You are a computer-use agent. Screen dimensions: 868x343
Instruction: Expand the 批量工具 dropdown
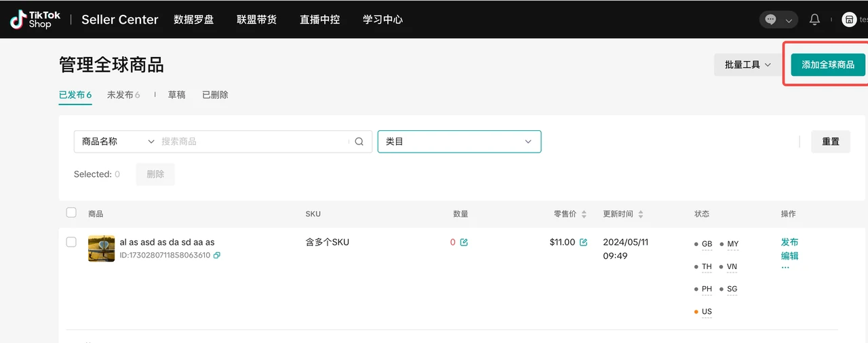(x=748, y=65)
